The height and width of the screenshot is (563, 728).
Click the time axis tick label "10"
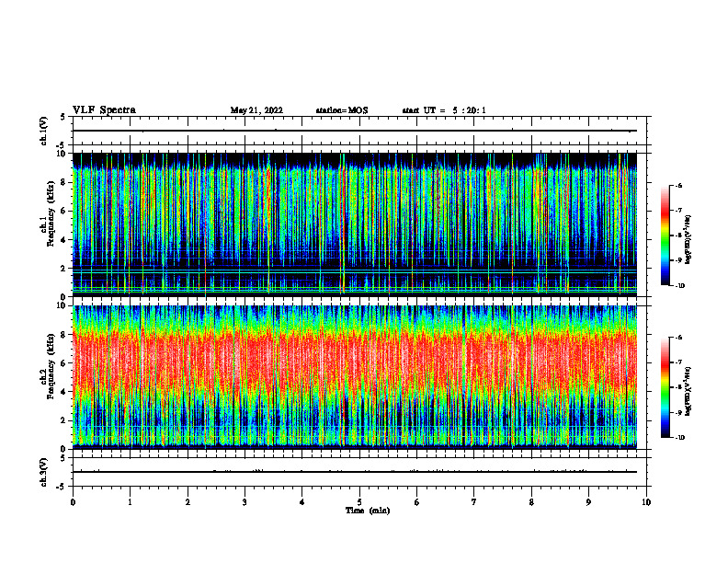(x=646, y=502)
